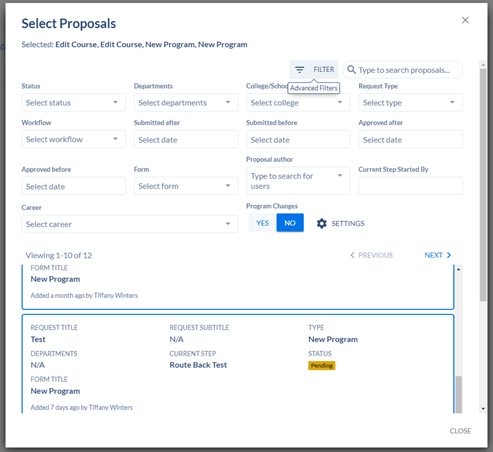Open the Select departments dropdown
The image size is (493, 452).
pyautogui.click(x=186, y=103)
